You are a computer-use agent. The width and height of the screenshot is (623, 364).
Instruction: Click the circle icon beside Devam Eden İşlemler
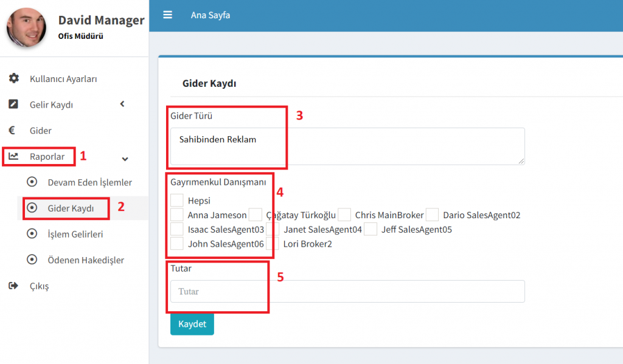tap(32, 182)
